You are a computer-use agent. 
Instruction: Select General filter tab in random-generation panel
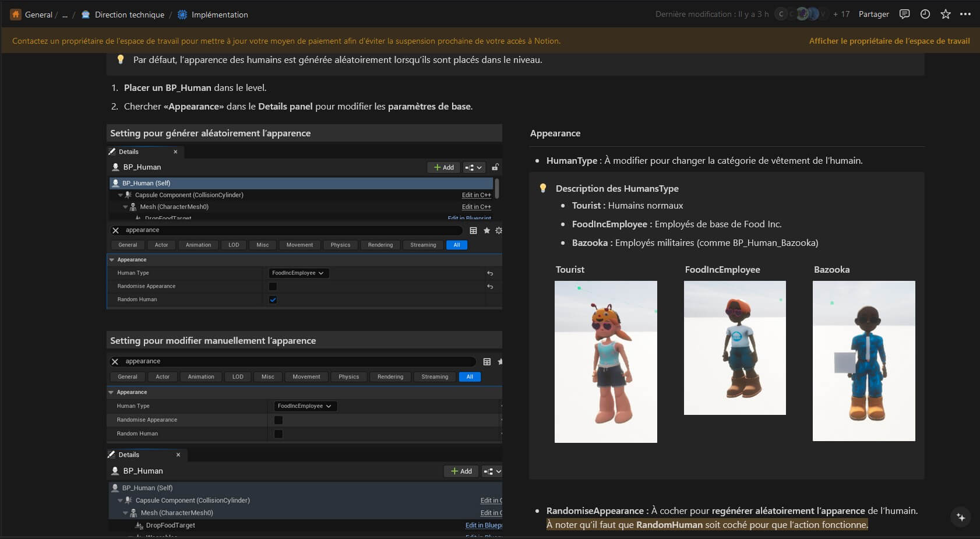(x=128, y=245)
